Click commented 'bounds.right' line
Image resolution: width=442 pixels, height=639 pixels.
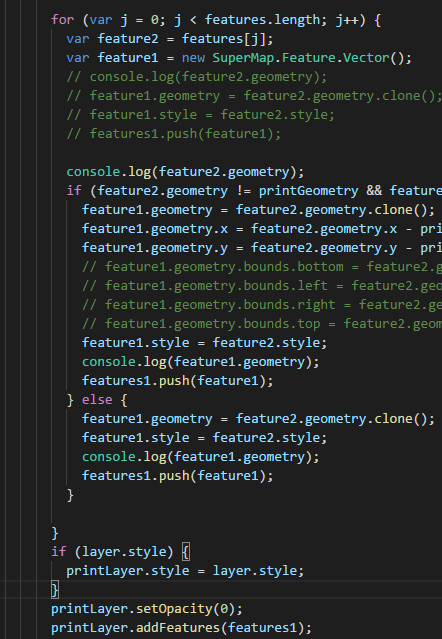[262, 304]
